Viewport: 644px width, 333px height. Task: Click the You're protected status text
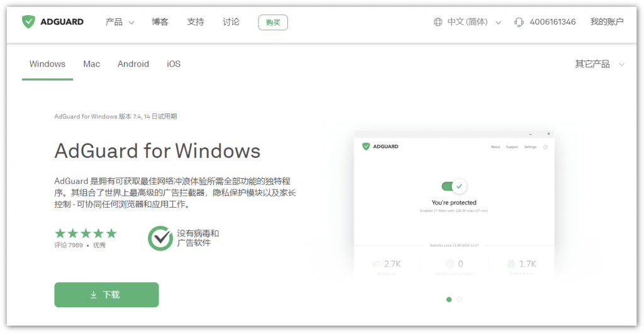click(454, 203)
